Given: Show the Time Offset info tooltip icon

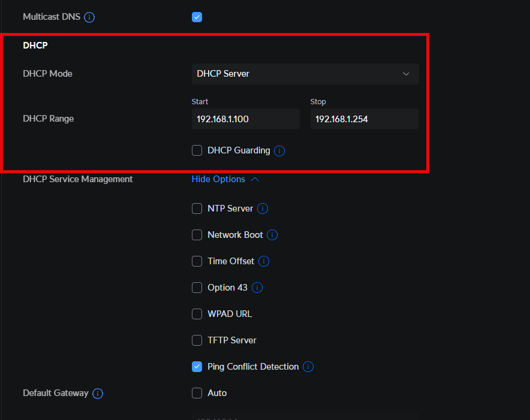Looking at the screenshot, I should coord(264,261).
